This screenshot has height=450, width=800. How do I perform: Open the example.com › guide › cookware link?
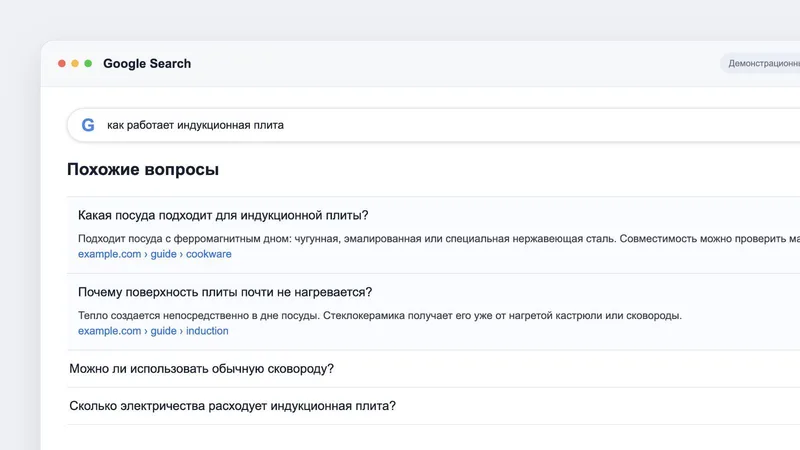pos(155,254)
